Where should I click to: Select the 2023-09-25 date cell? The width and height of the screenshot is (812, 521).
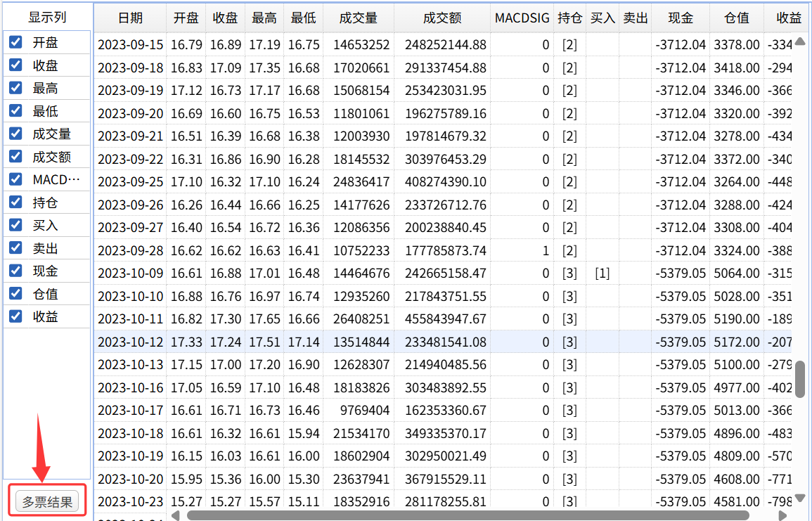[x=130, y=182]
